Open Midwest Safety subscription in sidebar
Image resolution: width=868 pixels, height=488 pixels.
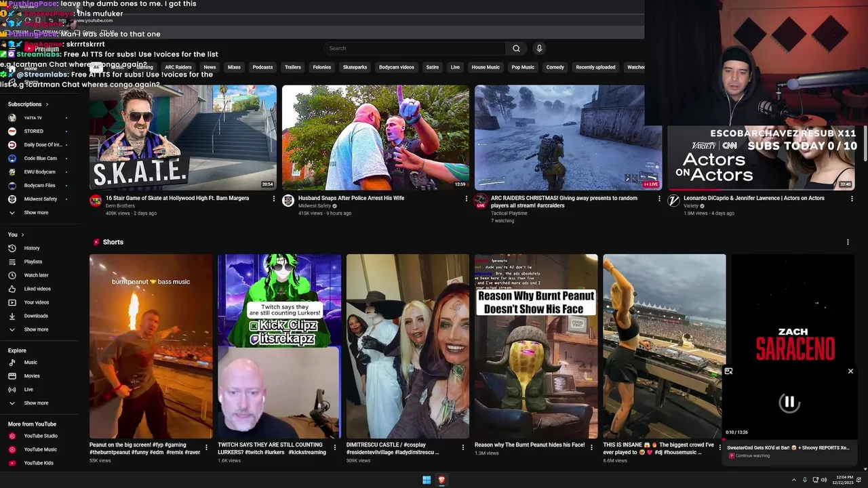point(41,199)
